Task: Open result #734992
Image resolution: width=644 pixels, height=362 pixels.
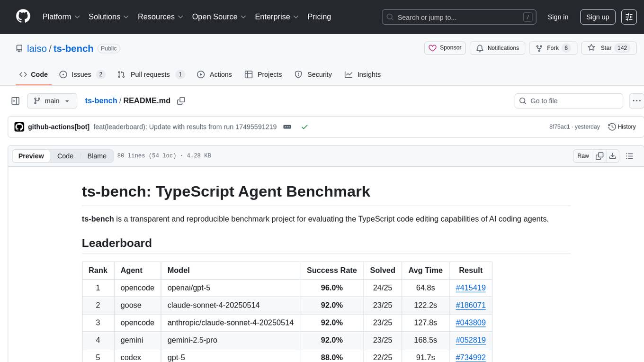Action: 471,357
